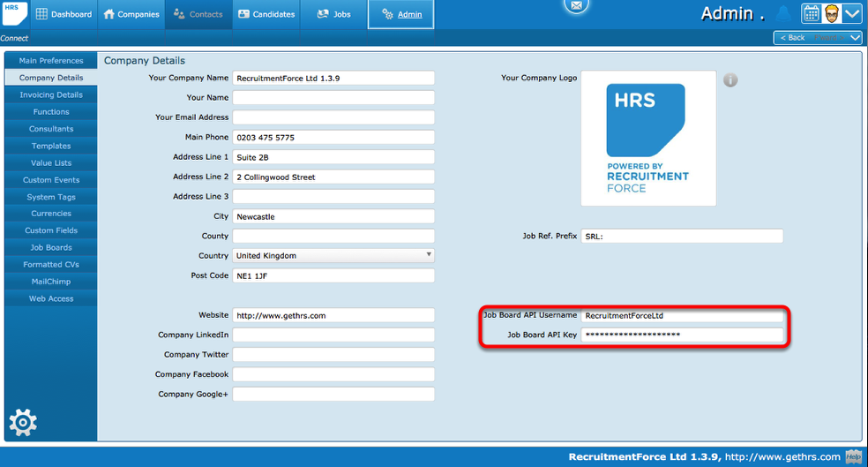Open Web Access section
This screenshot has height=467, width=868.
(x=51, y=298)
